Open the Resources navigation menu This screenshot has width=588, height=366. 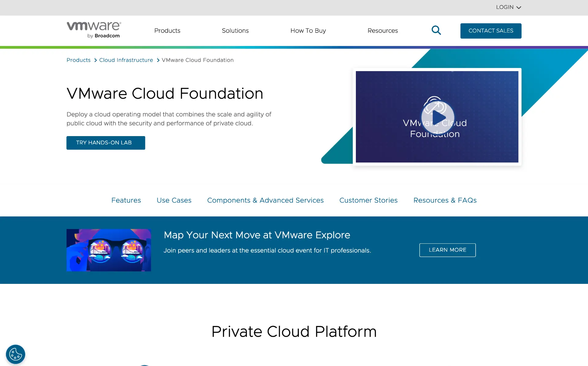pos(383,31)
